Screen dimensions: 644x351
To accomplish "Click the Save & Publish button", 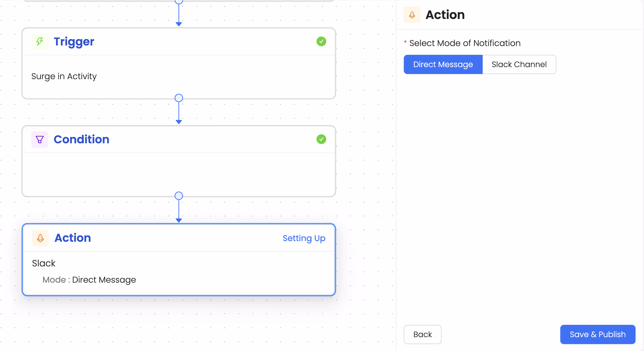I will [598, 334].
